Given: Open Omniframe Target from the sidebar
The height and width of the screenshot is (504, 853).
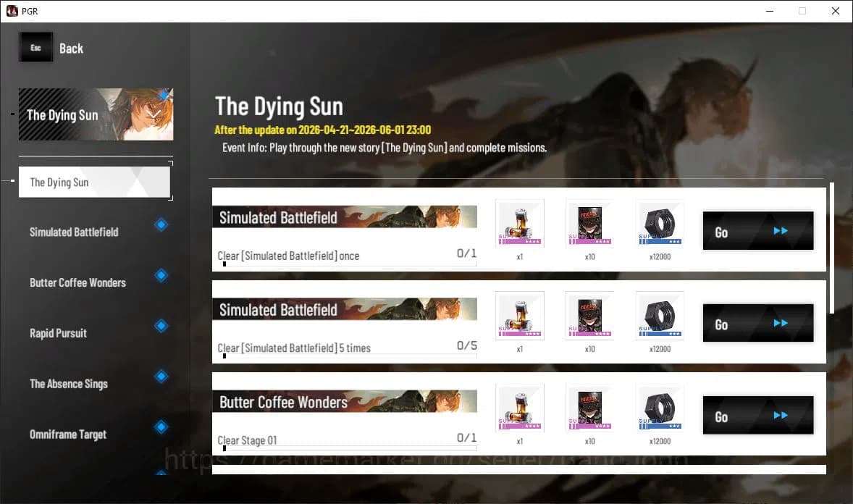Looking at the screenshot, I should click(68, 434).
